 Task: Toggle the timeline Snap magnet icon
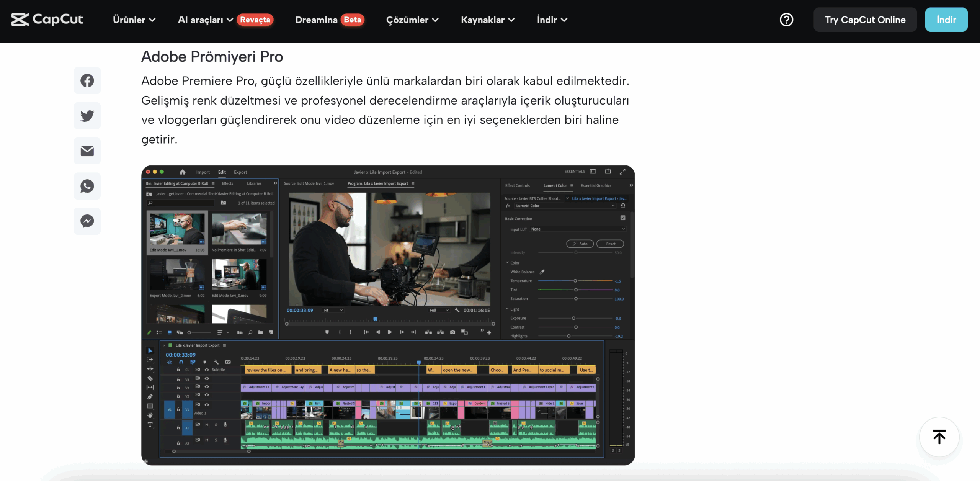point(181,362)
